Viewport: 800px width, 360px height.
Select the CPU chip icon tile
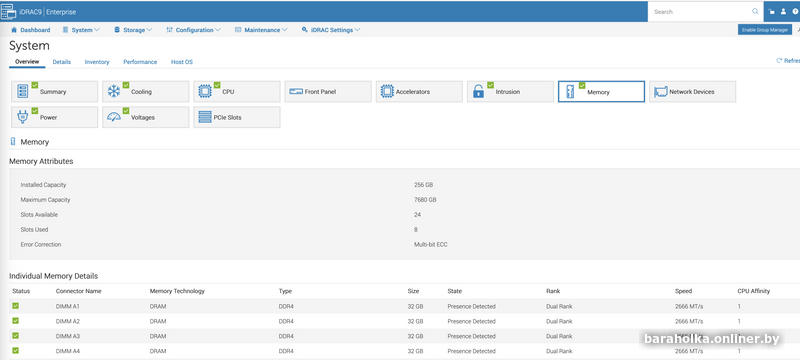point(237,92)
